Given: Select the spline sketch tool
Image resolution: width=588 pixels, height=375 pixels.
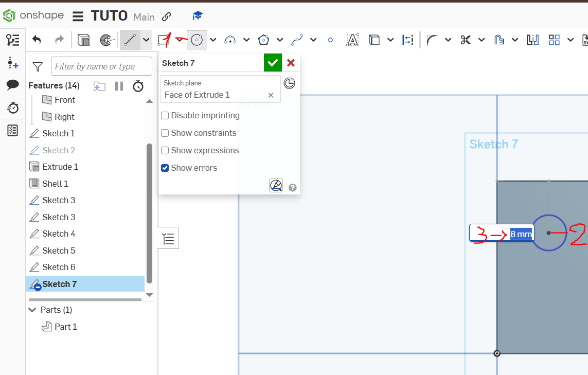Looking at the screenshot, I should coord(297,40).
